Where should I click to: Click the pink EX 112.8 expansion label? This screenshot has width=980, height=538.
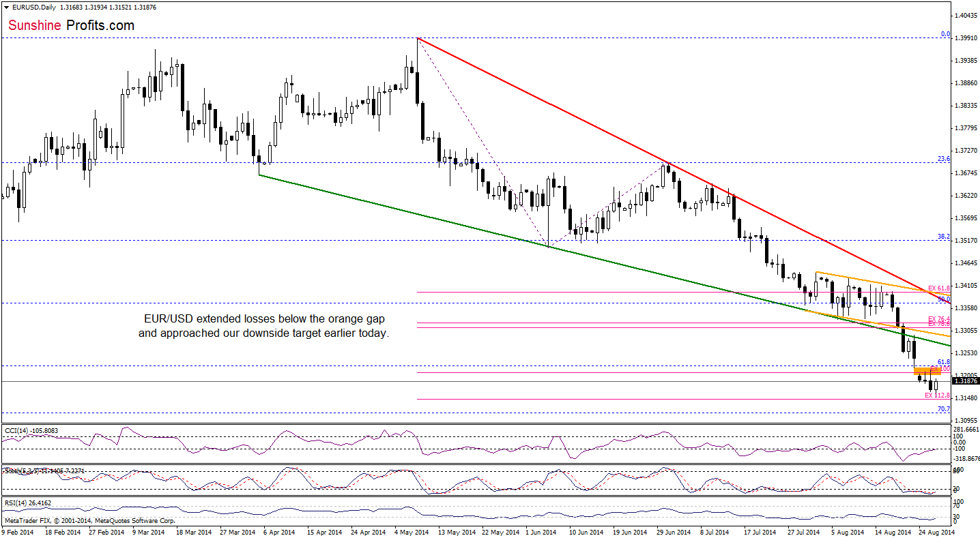(x=938, y=395)
